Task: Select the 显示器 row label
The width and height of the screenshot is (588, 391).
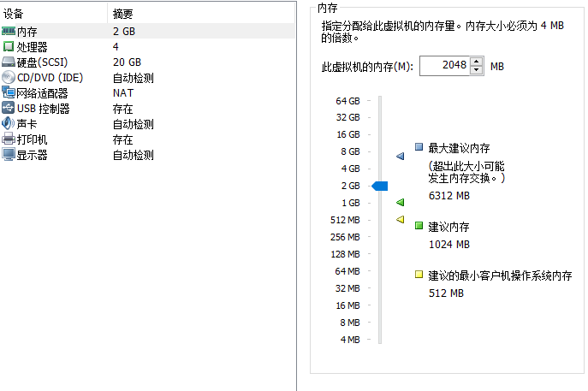Action: click(x=33, y=155)
